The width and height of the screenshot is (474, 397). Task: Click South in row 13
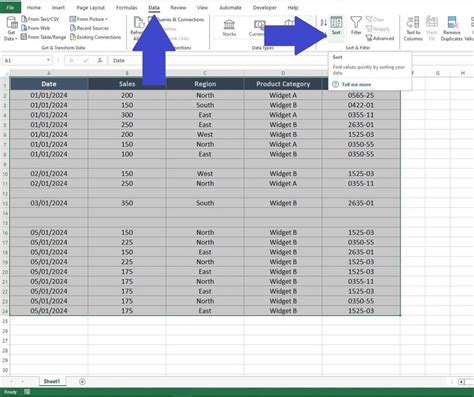205,203
